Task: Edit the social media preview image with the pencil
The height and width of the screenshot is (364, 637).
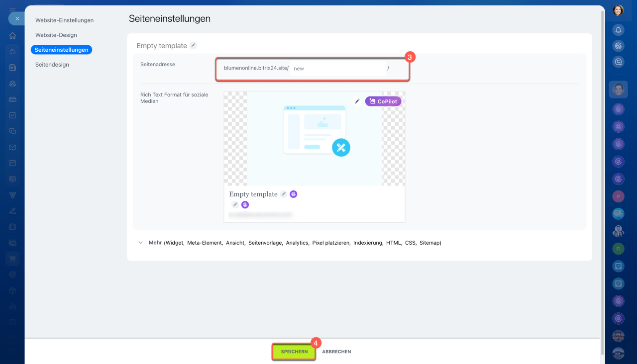Action: (x=357, y=101)
